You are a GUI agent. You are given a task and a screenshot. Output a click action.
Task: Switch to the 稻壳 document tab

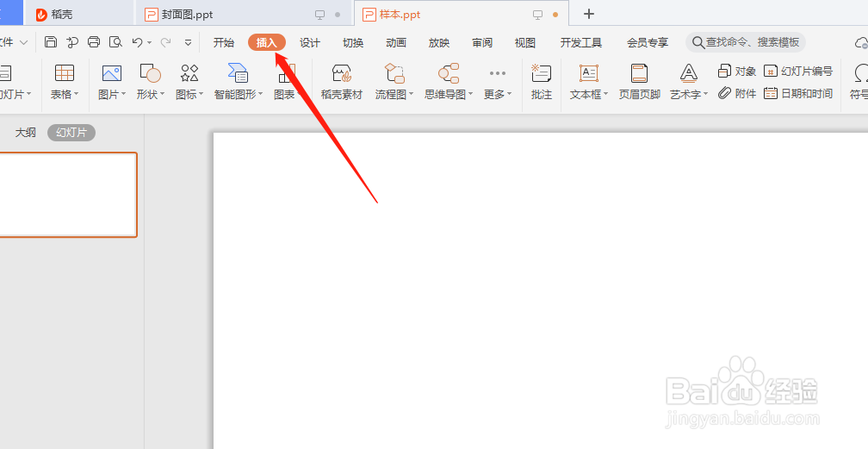(x=78, y=14)
